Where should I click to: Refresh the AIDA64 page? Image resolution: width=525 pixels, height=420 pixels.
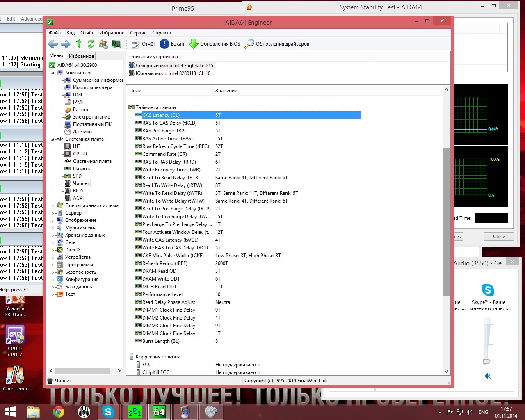[91, 43]
